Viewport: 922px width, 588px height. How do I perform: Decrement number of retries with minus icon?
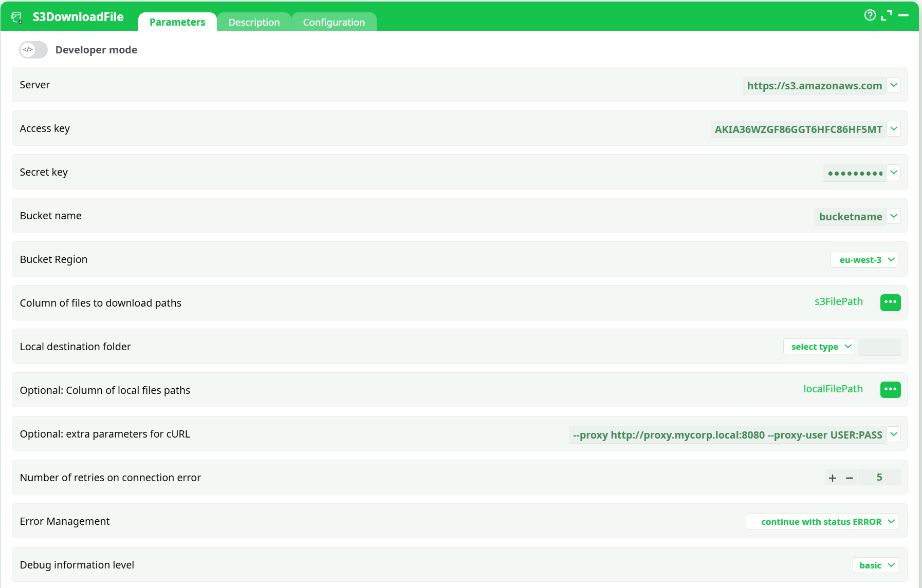[849, 478]
